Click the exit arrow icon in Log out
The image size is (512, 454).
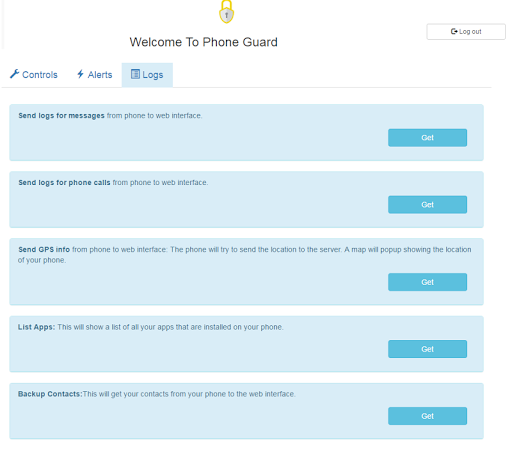[454, 31]
